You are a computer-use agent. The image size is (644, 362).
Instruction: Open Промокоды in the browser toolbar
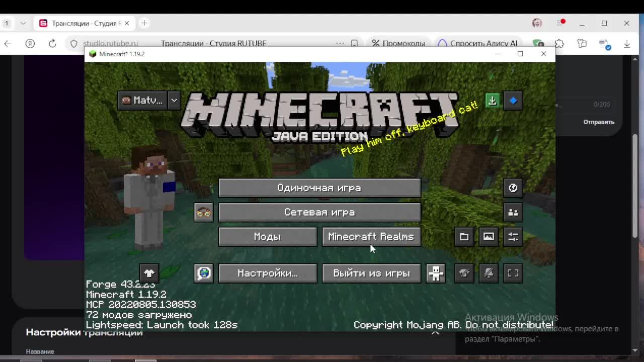point(398,44)
